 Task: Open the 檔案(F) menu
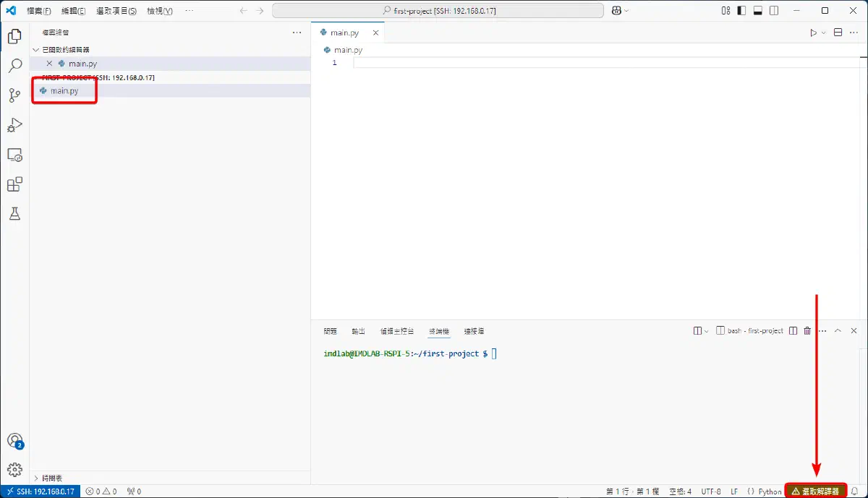tap(39, 11)
